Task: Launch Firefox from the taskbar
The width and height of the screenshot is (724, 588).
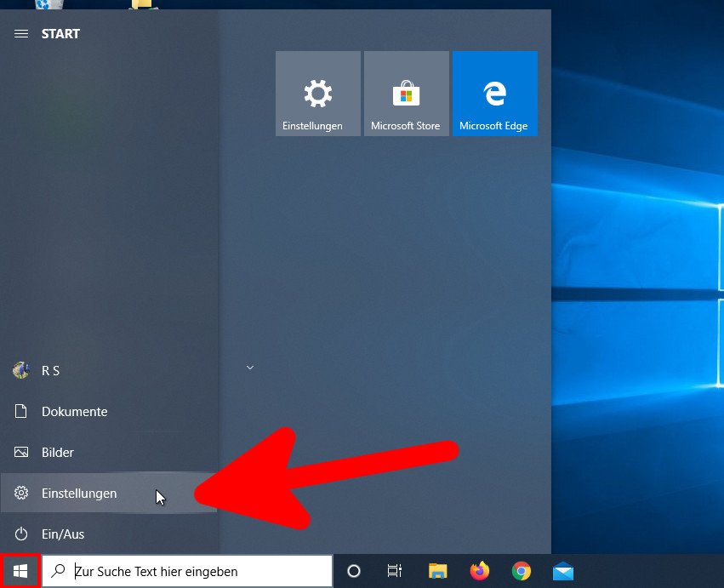Action: tap(479, 571)
